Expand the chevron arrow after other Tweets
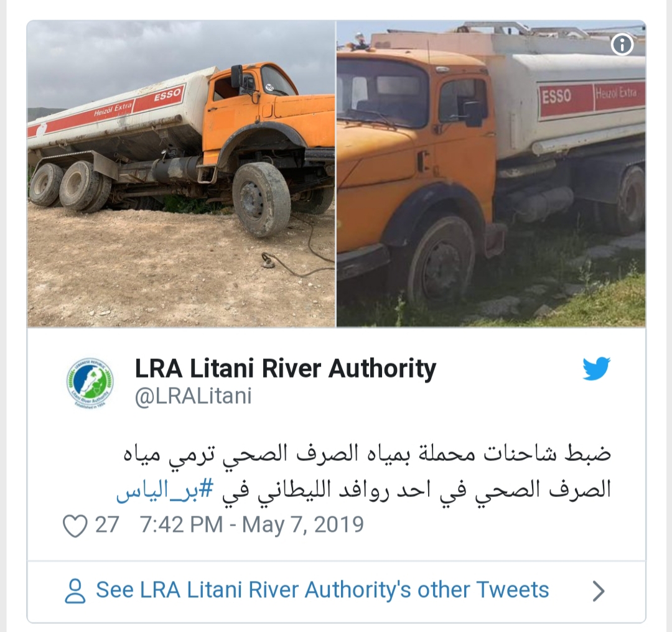The width and height of the screenshot is (672, 632). click(599, 592)
